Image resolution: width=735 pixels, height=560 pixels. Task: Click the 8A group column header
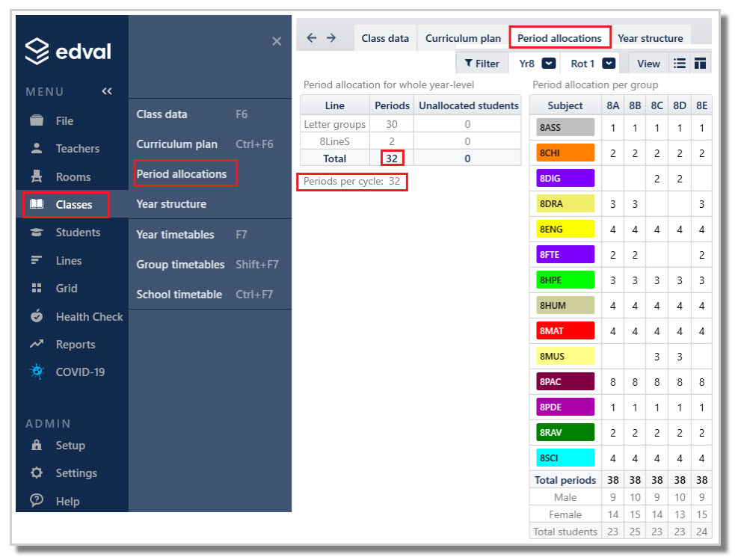(612, 105)
